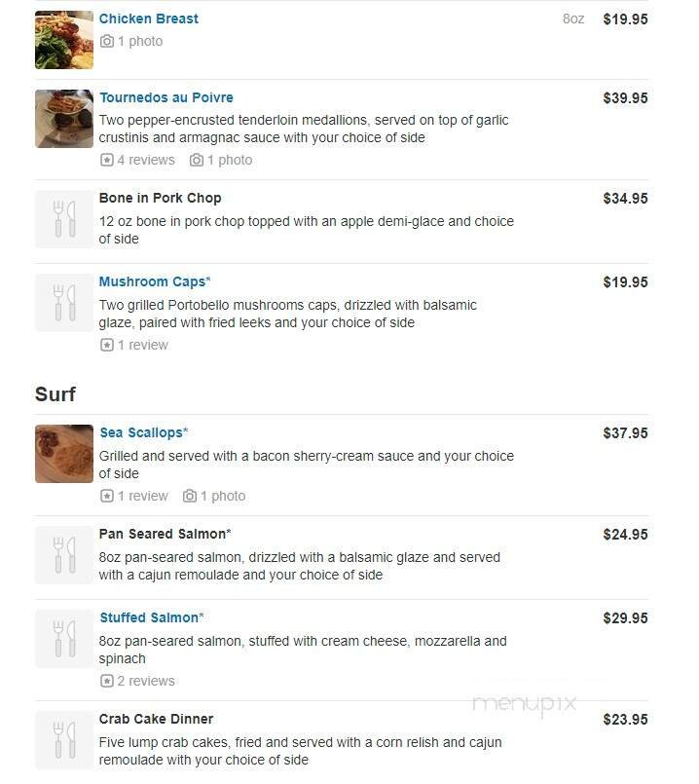Click the review star icon under Tournedos au Poivre
Screen dimensions: 699x784
pyautogui.click(x=107, y=161)
